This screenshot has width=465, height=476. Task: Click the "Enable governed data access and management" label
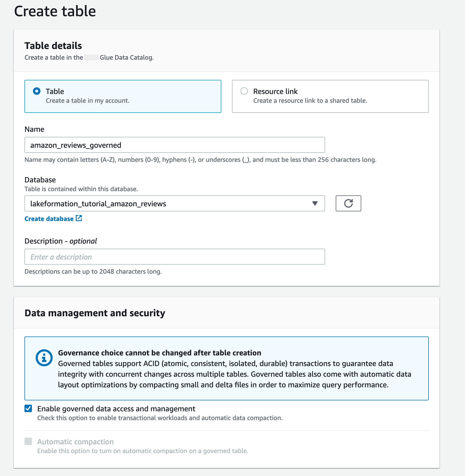click(116, 409)
